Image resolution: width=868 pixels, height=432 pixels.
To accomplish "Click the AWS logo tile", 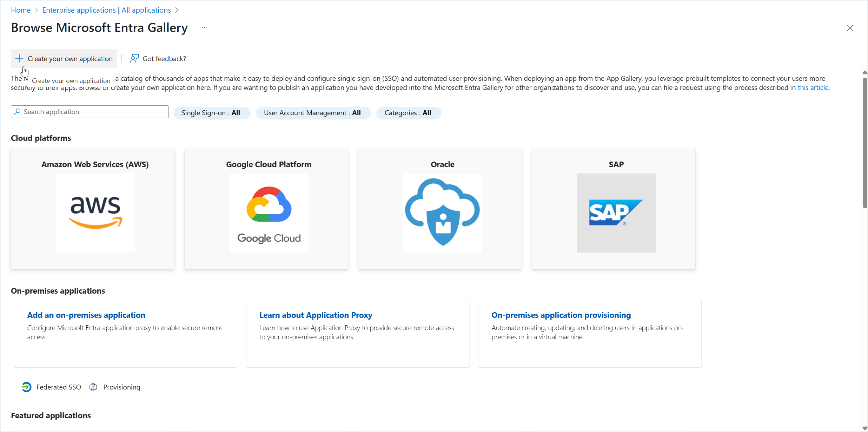I will [95, 213].
